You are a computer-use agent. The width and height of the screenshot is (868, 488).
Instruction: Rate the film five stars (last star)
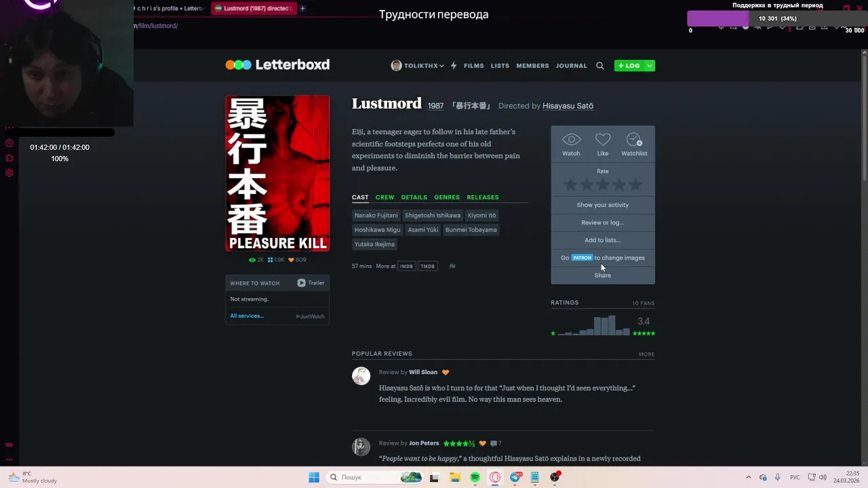[x=635, y=184]
